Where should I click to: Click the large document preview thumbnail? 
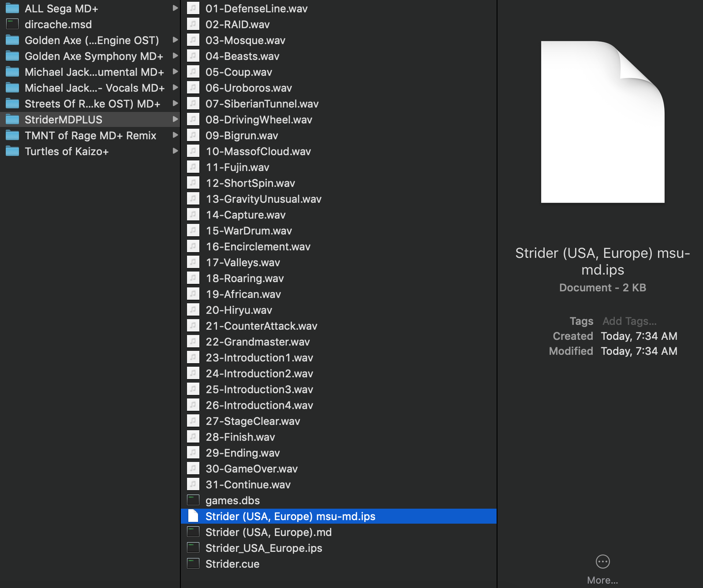tap(602, 122)
